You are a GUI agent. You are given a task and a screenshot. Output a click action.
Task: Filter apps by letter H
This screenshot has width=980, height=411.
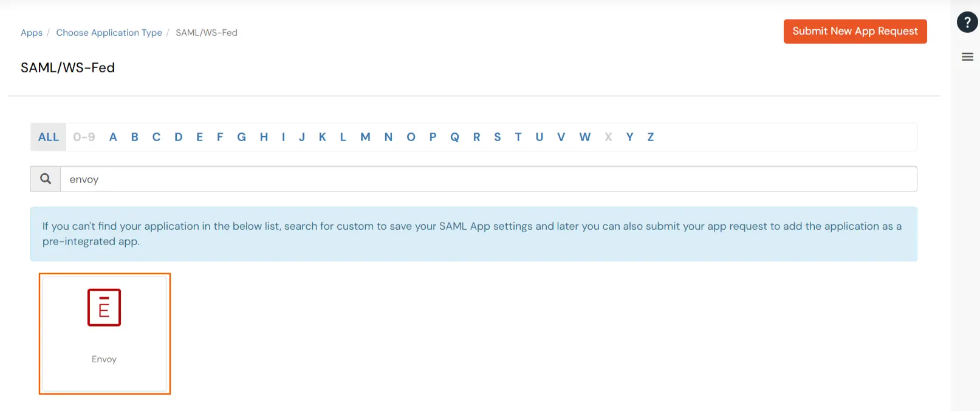coord(264,137)
